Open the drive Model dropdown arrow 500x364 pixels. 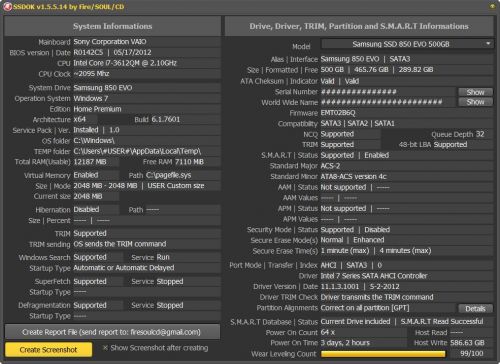coord(488,44)
